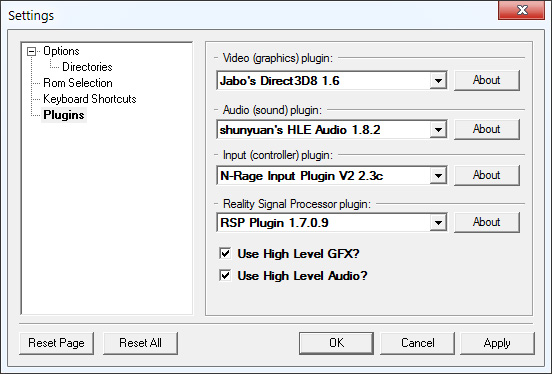Click About for the input plugin
The width and height of the screenshot is (552, 374).
(487, 175)
